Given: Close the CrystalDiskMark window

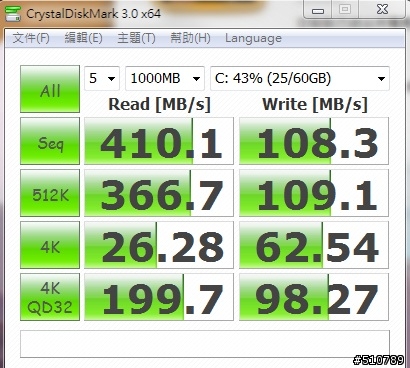Looking at the screenshot, I should point(382,10).
